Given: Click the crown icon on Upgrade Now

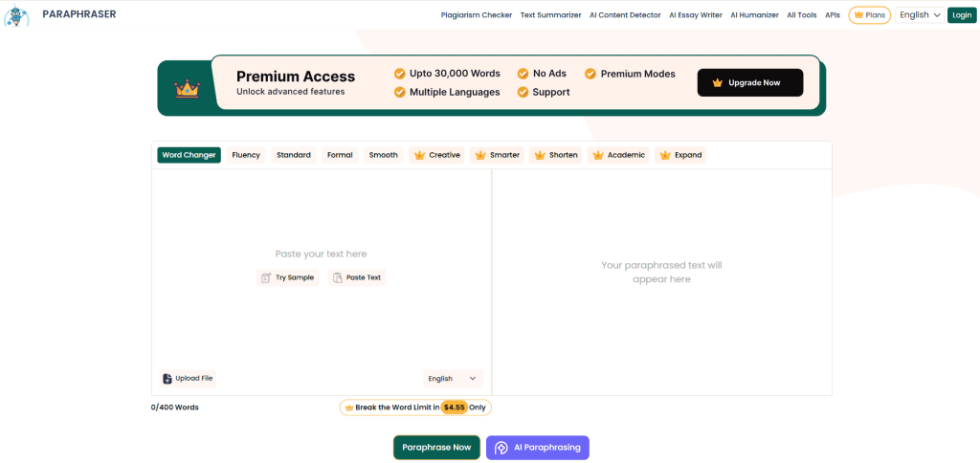Looking at the screenshot, I should (x=717, y=82).
